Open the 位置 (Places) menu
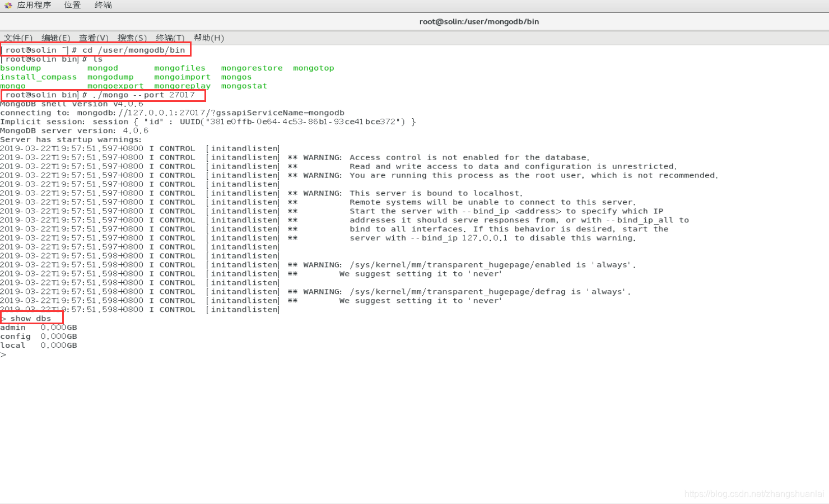This screenshot has width=829, height=504. 72,5
